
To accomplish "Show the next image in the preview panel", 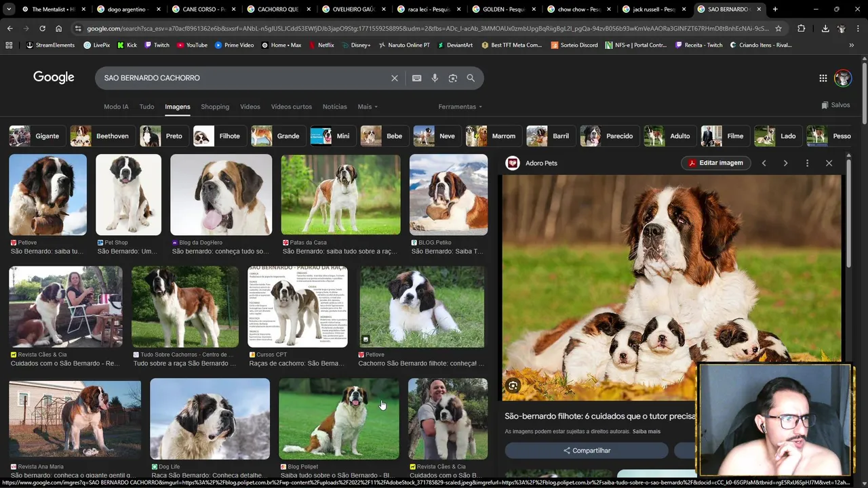I will [785, 163].
